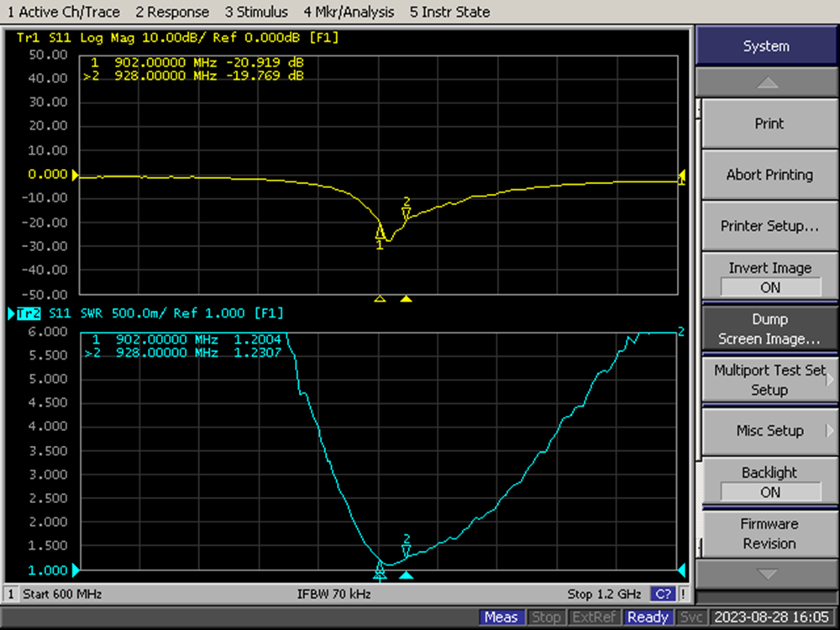
Task: Open the Instr State menu
Action: point(449,12)
